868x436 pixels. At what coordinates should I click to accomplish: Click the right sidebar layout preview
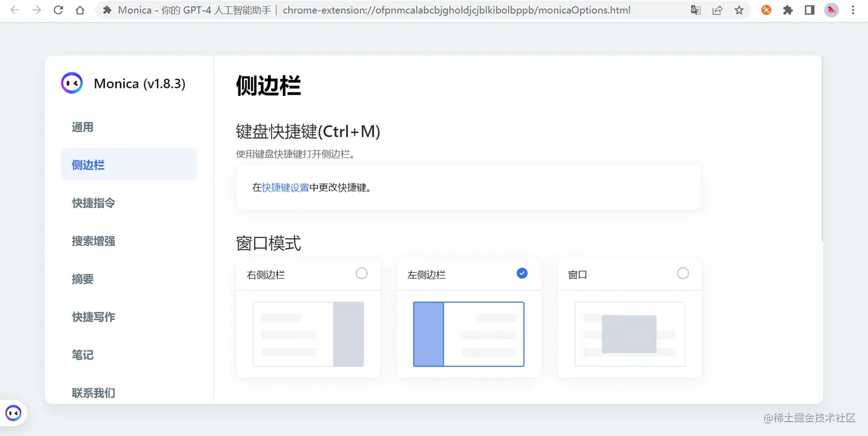308,334
